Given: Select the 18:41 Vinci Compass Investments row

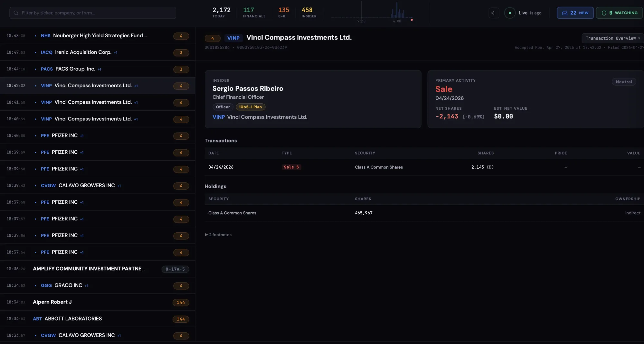Looking at the screenshot, I should point(98,102).
